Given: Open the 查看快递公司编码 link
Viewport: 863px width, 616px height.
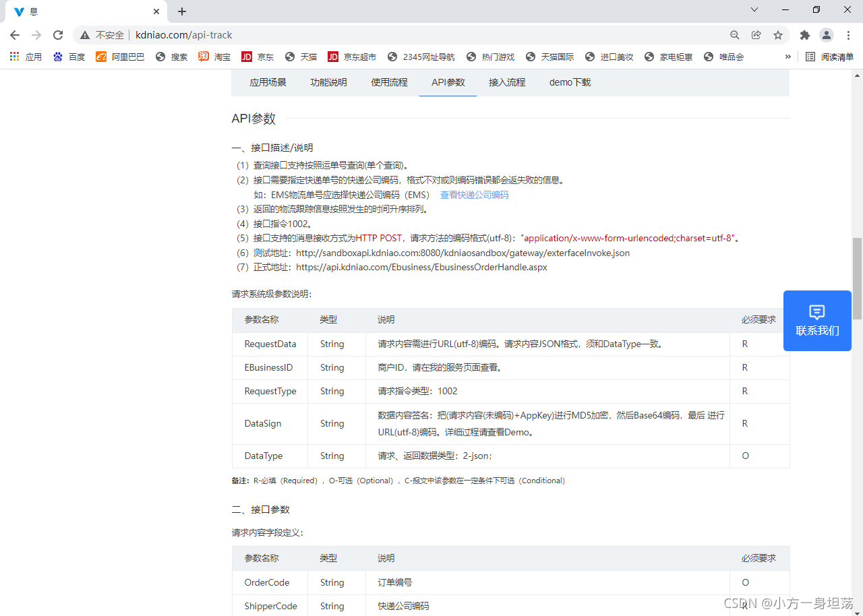Looking at the screenshot, I should [474, 195].
